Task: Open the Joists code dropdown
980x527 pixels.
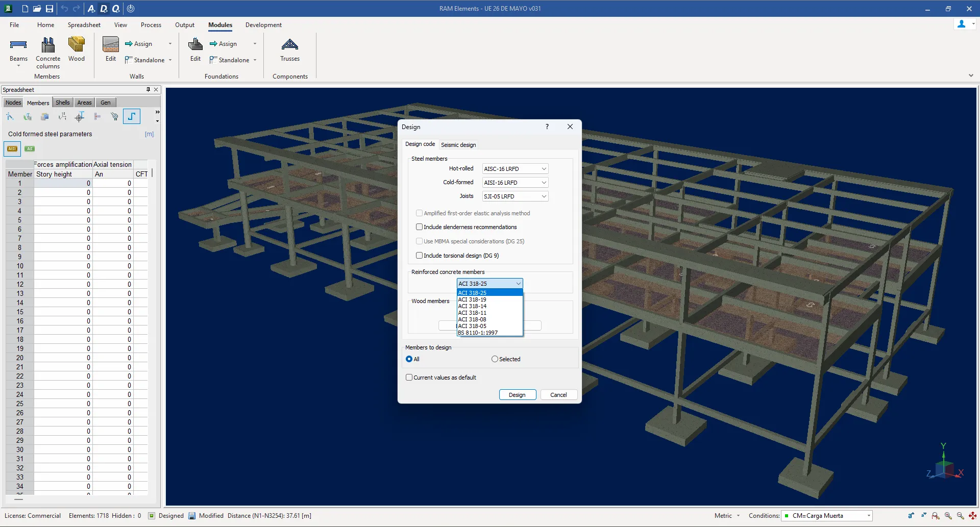Action: click(515, 196)
